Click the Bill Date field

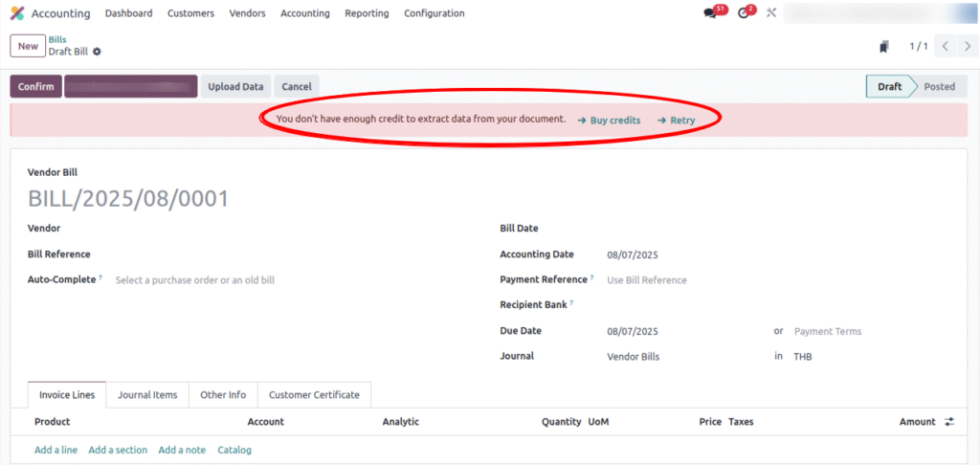coord(779,229)
